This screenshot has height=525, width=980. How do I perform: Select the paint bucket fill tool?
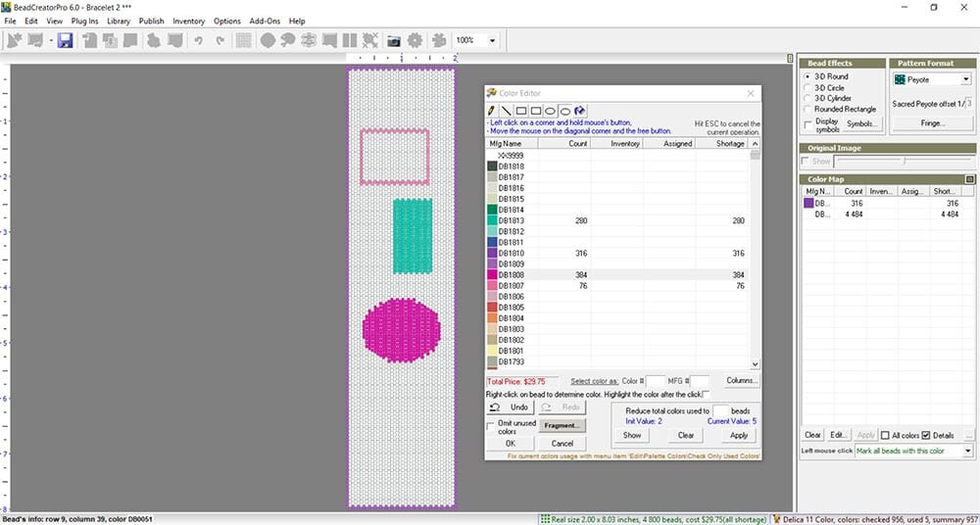tap(579, 111)
